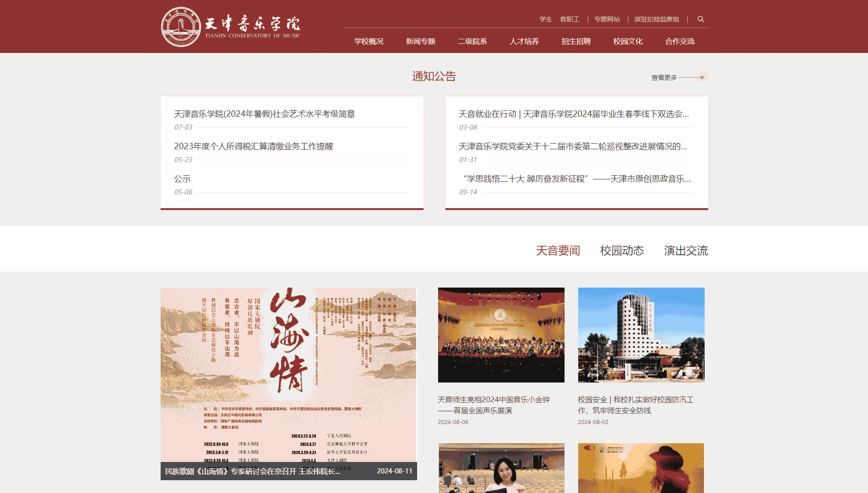Open the woman in auditorium thumbnail

click(501, 468)
